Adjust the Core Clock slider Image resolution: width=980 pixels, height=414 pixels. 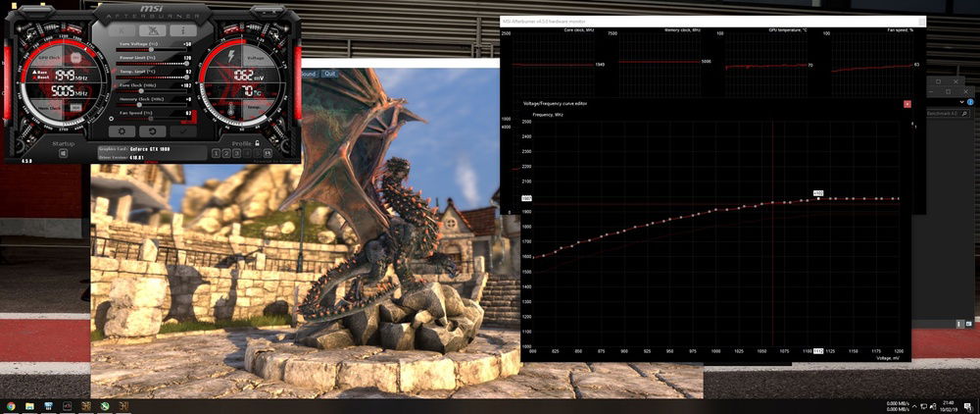point(153,90)
